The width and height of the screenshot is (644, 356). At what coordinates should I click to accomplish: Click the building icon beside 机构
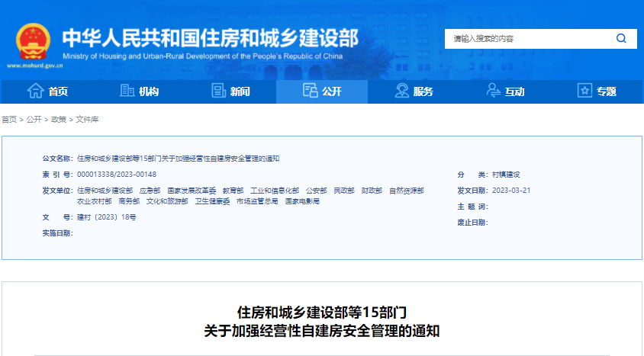127,90
